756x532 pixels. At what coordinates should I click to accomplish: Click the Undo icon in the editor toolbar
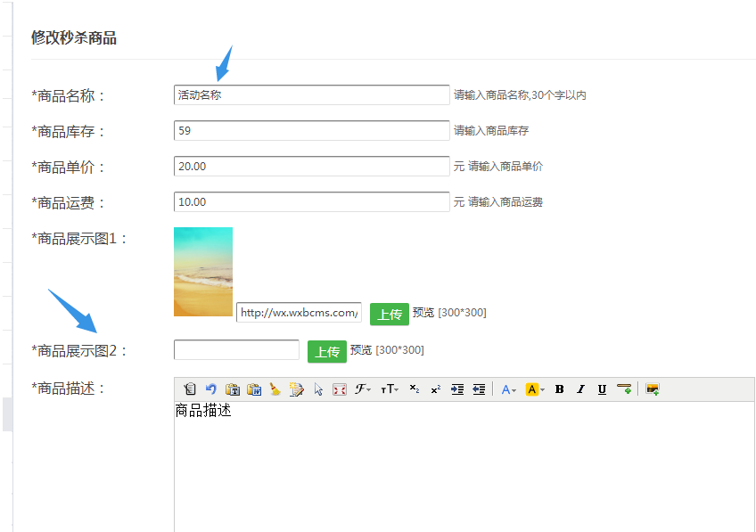point(210,388)
